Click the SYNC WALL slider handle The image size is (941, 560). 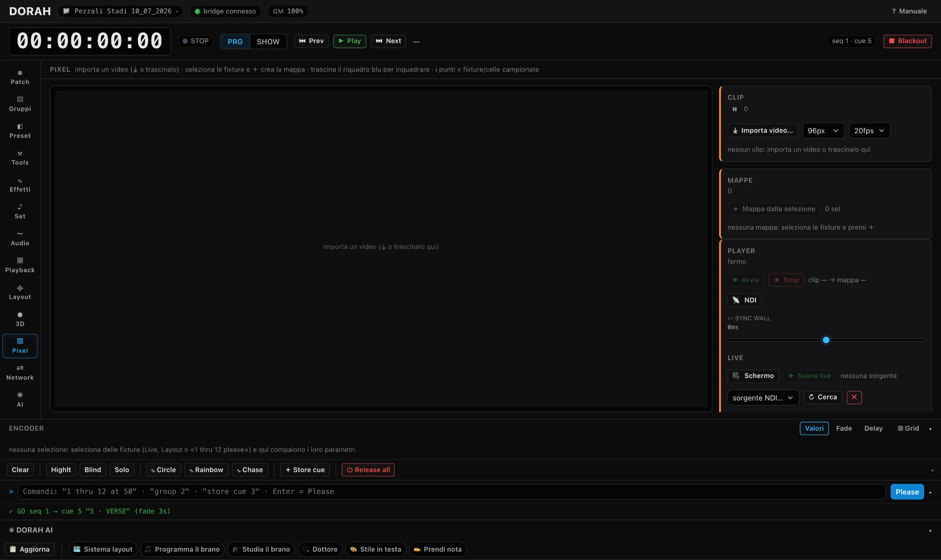(826, 340)
